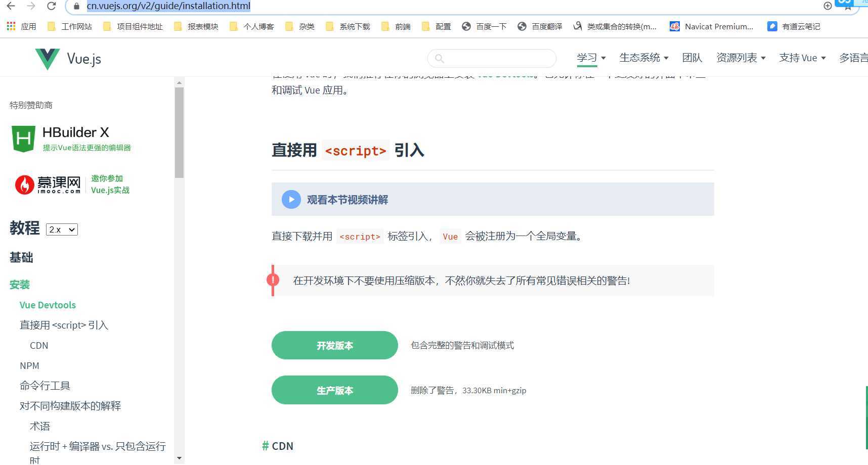The width and height of the screenshot is (868, 465).
Task: Open the 个人博客 bookmark folder
Action: (x=251, y=26)
